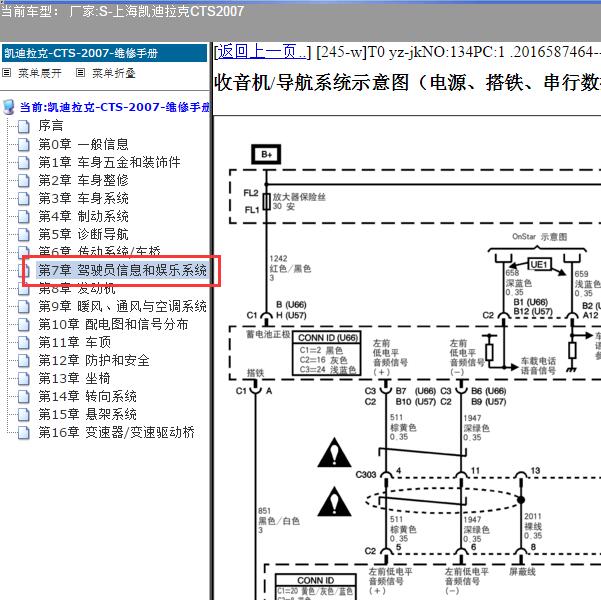Open 第3章 车身系统
The height and width of the screenshot is (600, 601).
coord(84,198)
